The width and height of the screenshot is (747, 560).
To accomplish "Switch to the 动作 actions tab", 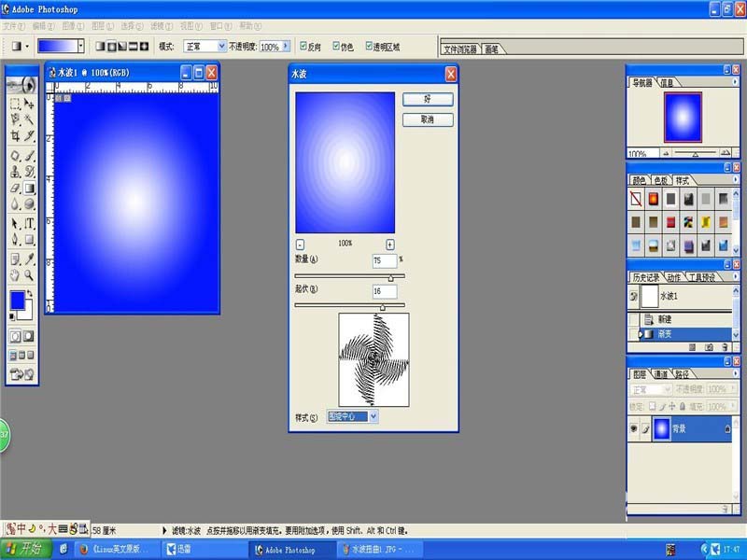I will [x=673, y=277].
